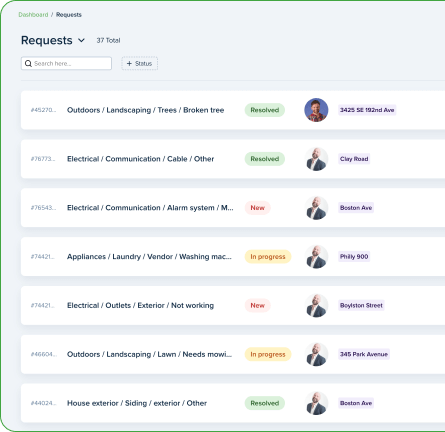Open Electrical / Outlets / Exterior request
The image size is (445, 432).
[140, 305]
